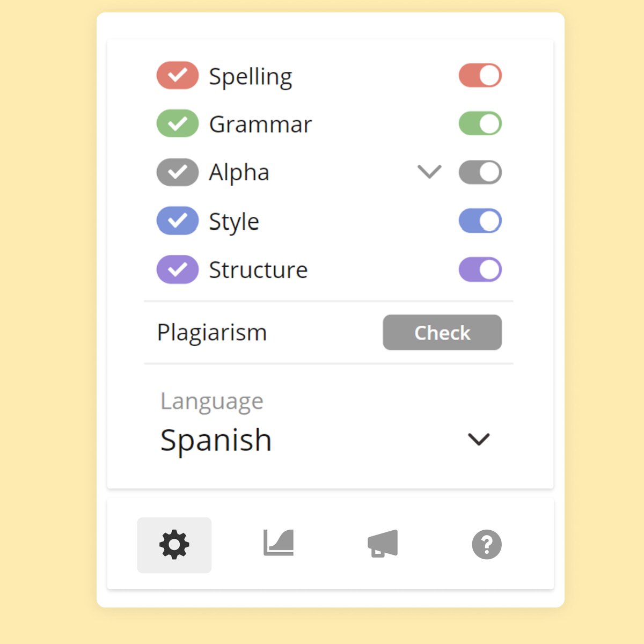Screen dimensions: 644x644
Task: Click the red Spelling checkmark badge
Action: (177, 75)
